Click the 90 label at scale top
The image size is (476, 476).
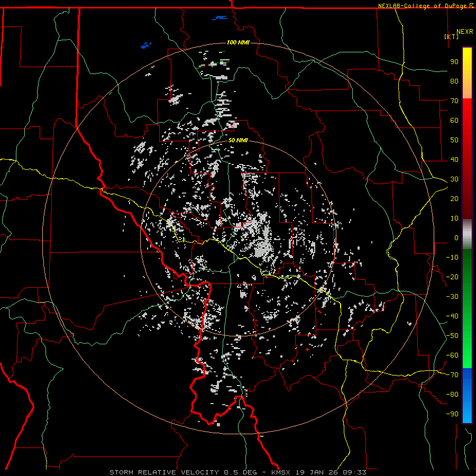(x=454, y=61)
